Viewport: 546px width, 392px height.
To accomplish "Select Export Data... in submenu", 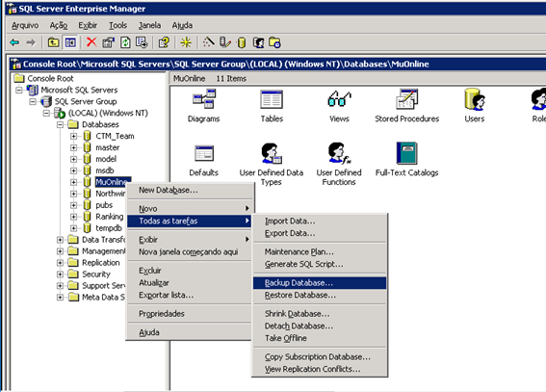I will tap(320, 233).
